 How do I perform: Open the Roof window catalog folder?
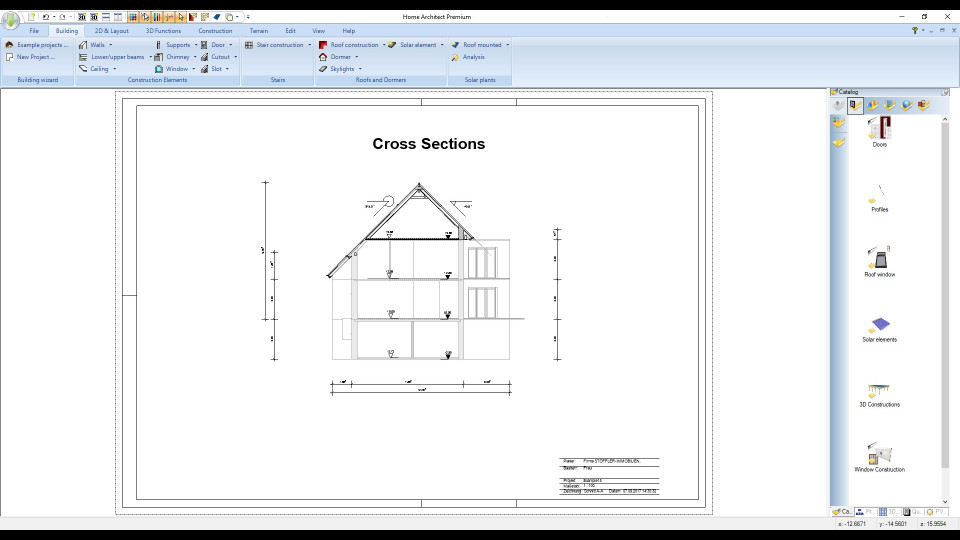[x=879, y=261]
